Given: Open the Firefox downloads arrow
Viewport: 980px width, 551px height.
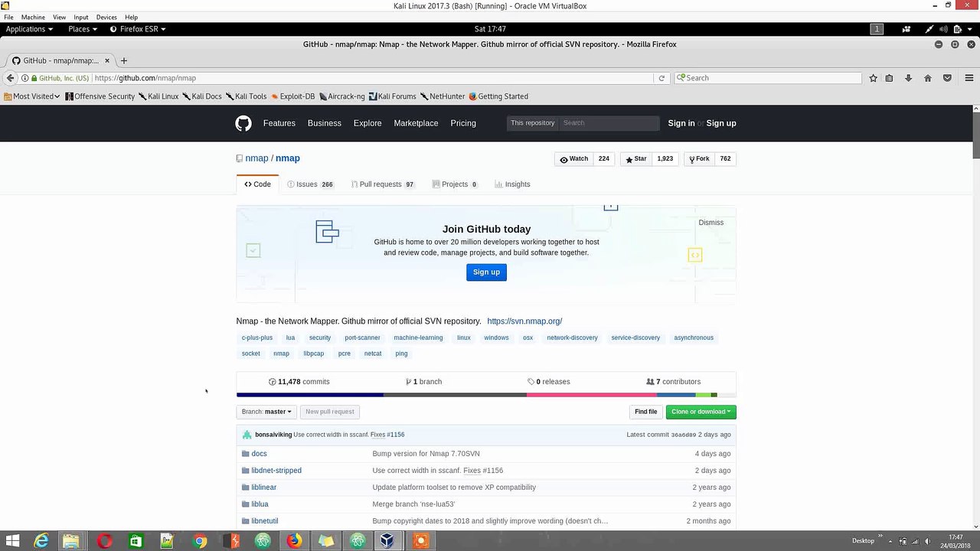Looking at the screenshot, I should pyautogui.click(x=908, y=78).
